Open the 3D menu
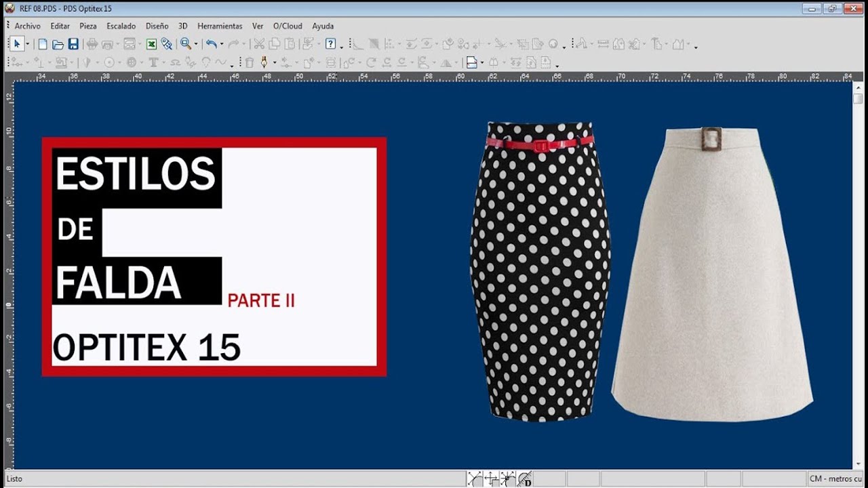868x488 pixels. tap(182, 26)
